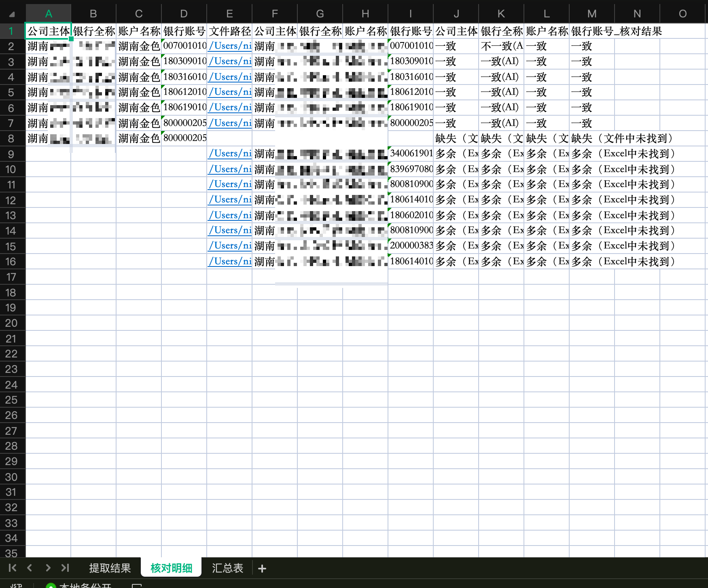Select cell A1 containing 公司主体

48,31
